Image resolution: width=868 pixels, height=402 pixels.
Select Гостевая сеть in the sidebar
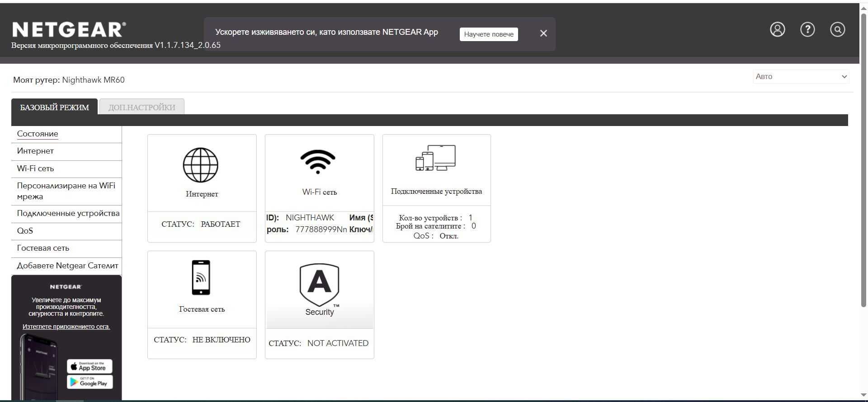[43, 248]
